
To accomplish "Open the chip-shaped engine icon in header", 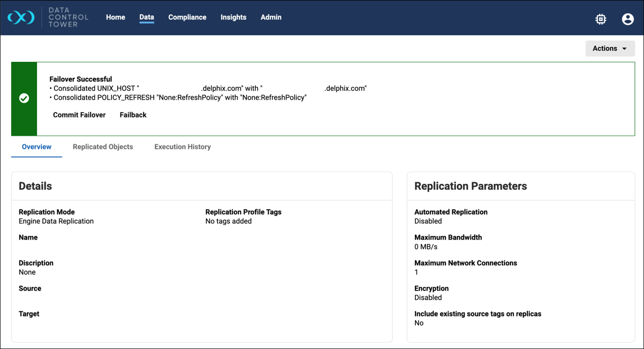I will pyautogui.click(x=601, y=19).
